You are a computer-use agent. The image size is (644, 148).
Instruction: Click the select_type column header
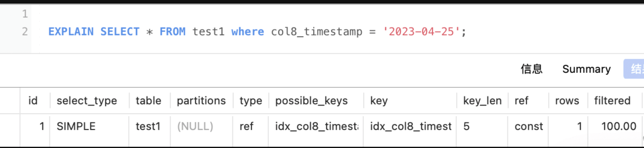87,101
